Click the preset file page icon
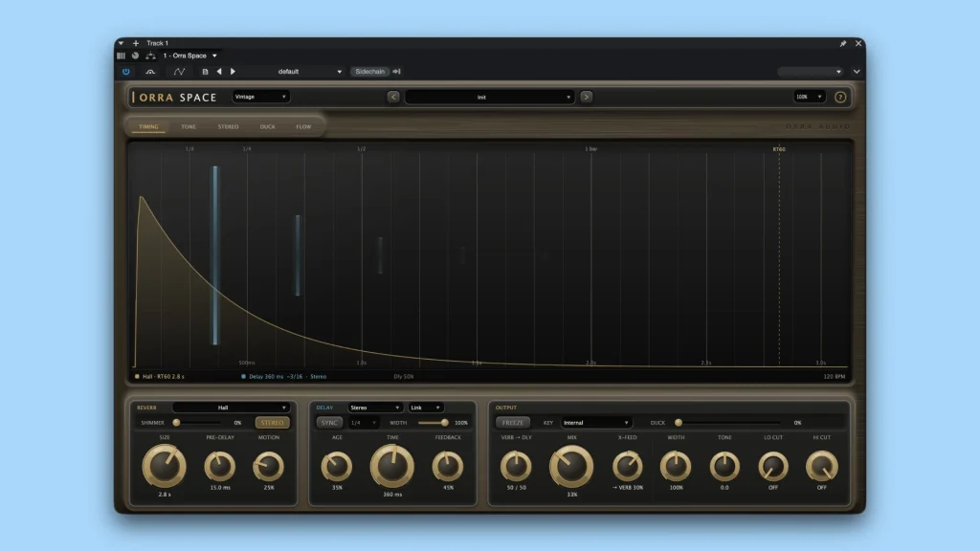 click(205, 72)
